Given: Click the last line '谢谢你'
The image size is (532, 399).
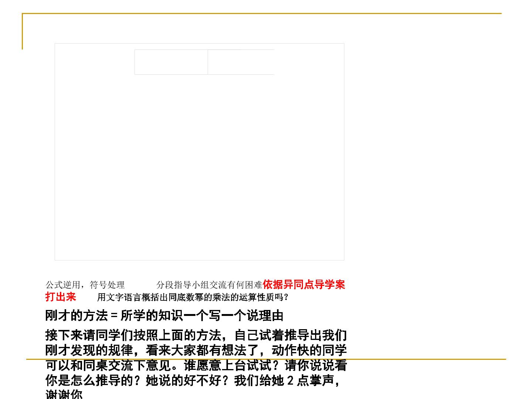Looking at the screenshot, I should 64,394.
